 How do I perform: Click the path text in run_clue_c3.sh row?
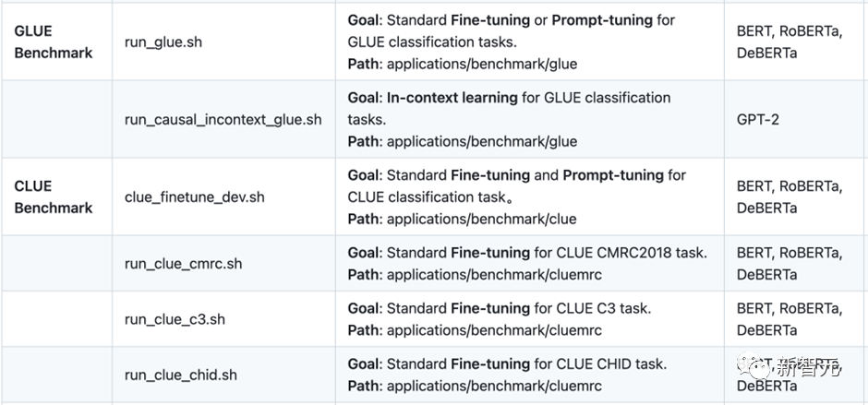493,329
